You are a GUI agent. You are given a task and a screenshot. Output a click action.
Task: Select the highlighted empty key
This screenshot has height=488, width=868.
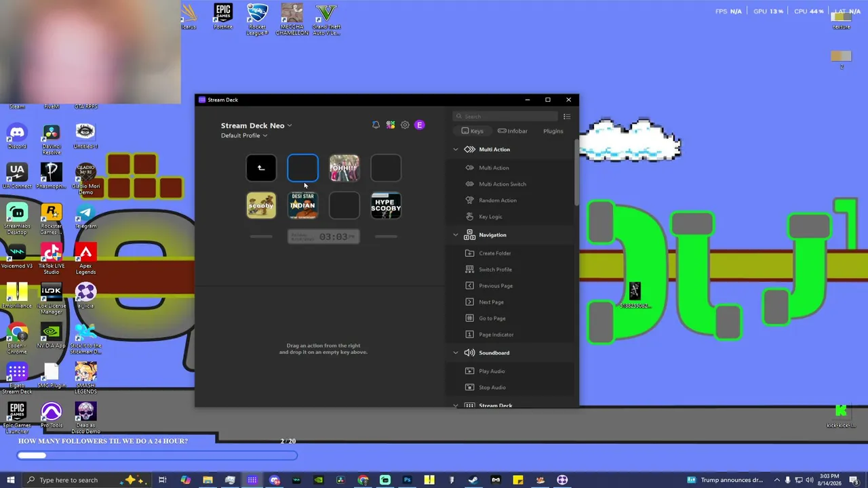pos(302,168)
